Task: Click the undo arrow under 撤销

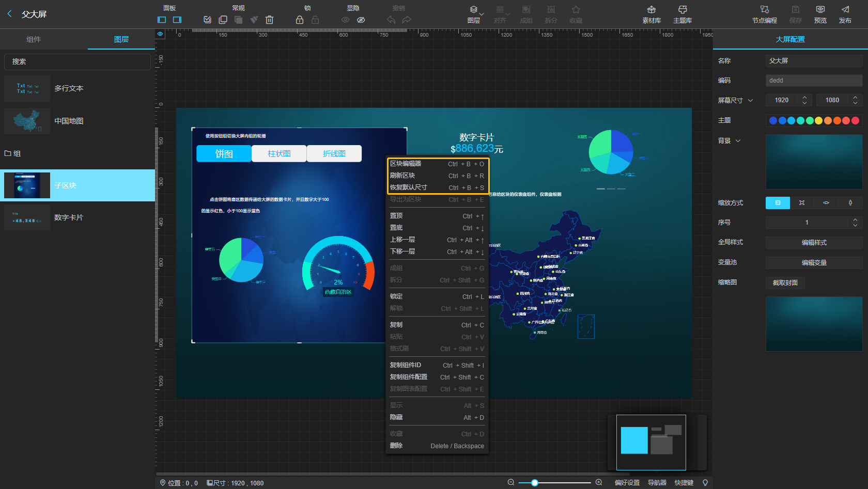Action: pyautogui.click(x=391, y=20)
